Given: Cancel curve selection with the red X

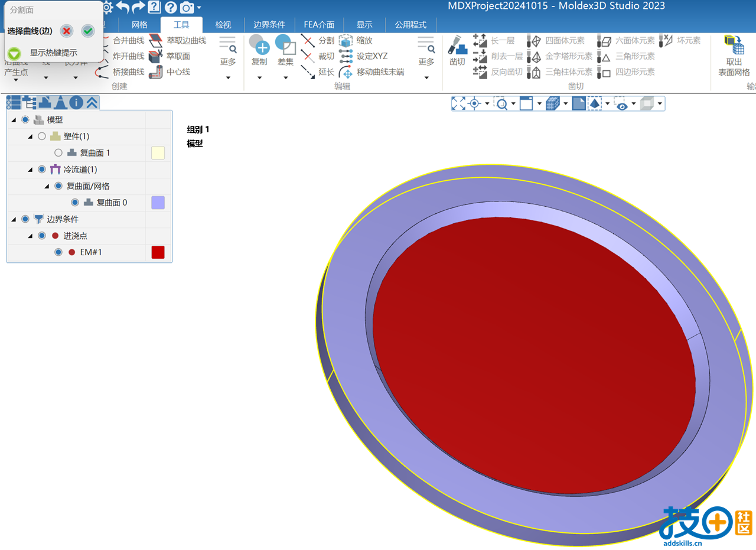Looking at the screenshot, I should click(x=67, y=31).
